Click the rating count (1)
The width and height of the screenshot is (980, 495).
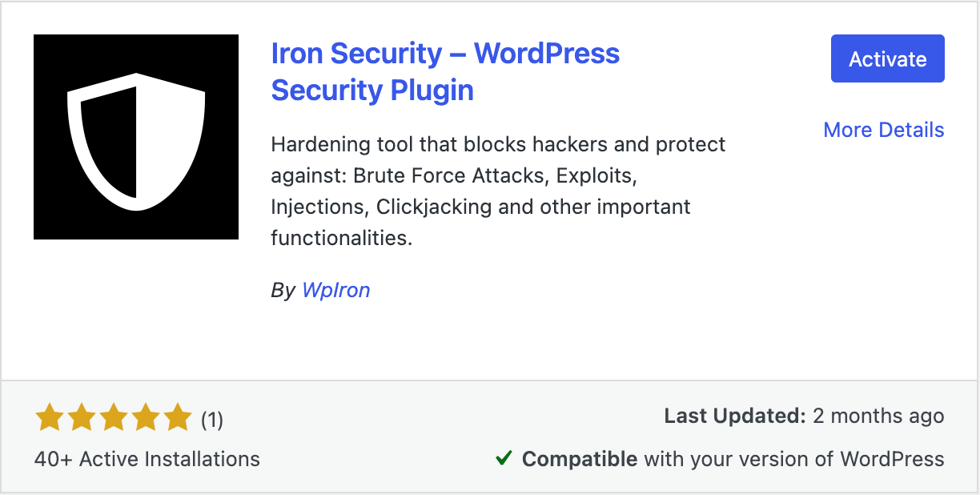click(x=211, y=419)
